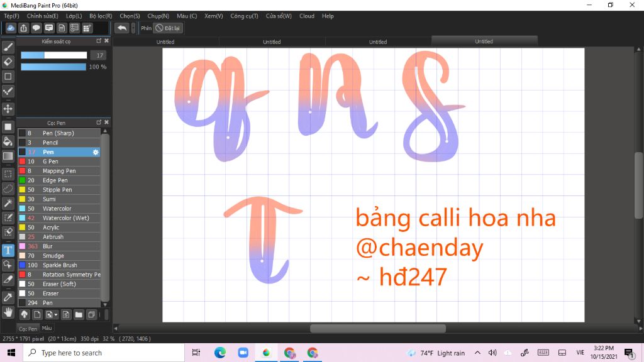Select the Magic Wand tool
Image resolution: width=644 pixels, height=362 pixels.
coord(8,203)
